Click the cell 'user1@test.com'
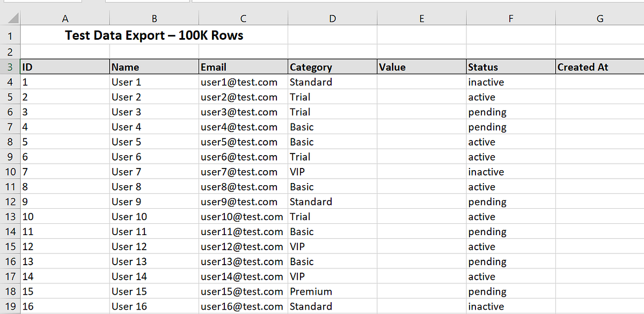This screenshot has height=314, width=644. (244, 82)
